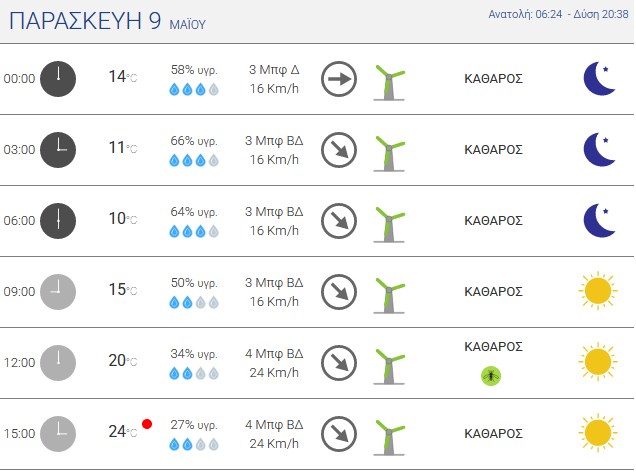Image resolution: width=636 pixels, height=474 pixels.
Task: Click the red high-temperature dot at 15:00
Action: pyautogui.click(x=147, y=424)
